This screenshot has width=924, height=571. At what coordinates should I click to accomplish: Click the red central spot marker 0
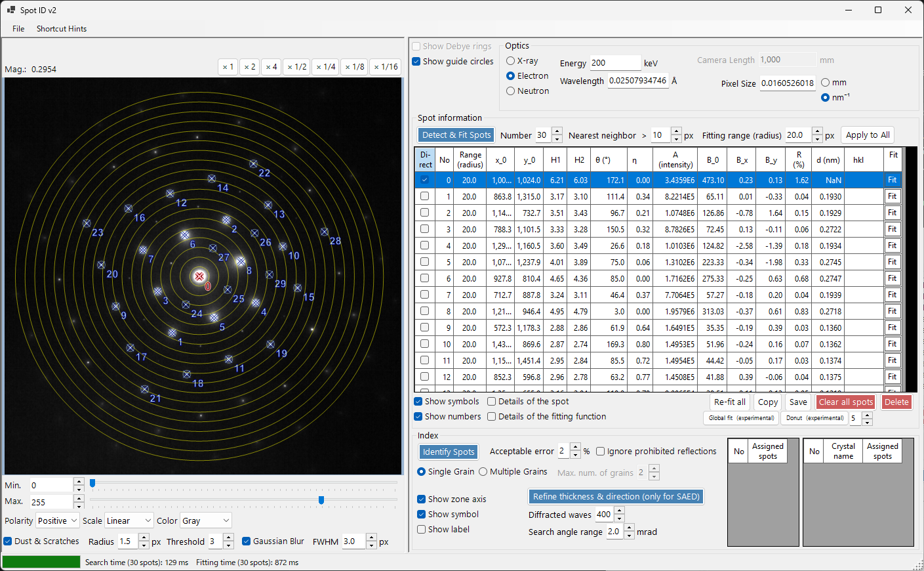point(199,276)
